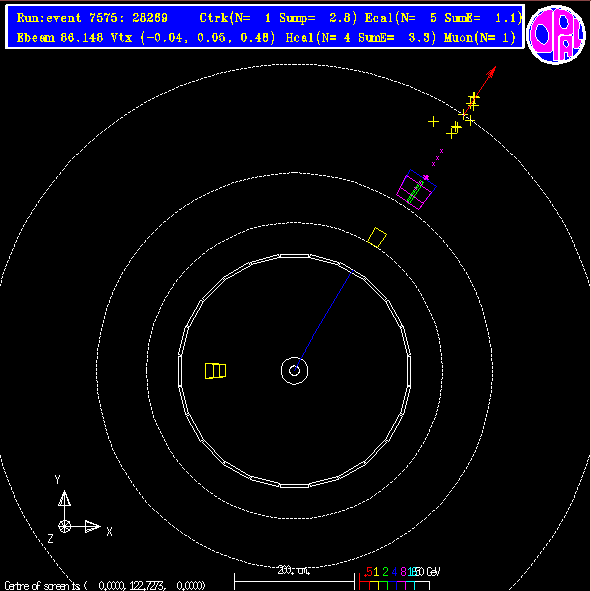Select the Muon(N= 1) label
591x591 pixels.
point(479,38)
